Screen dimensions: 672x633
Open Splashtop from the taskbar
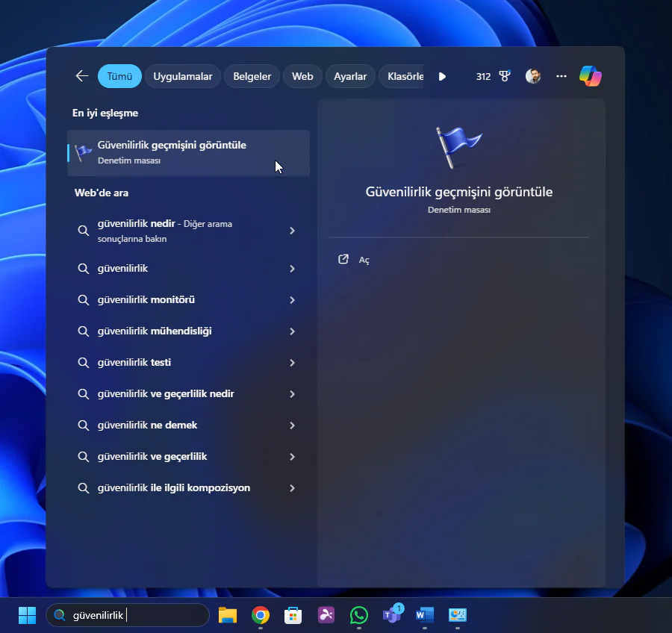tap(326, 614)
